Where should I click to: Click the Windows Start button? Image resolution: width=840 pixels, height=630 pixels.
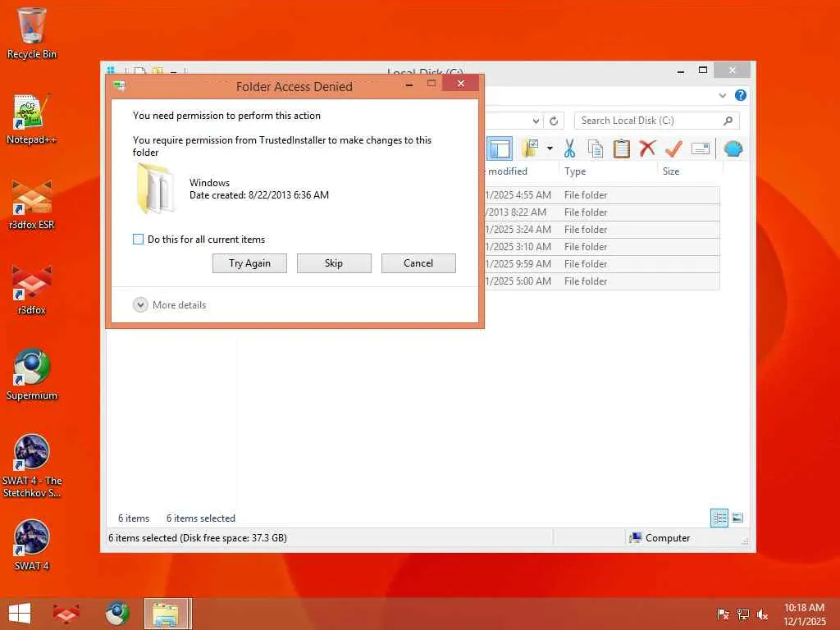[x=20, y=614]
